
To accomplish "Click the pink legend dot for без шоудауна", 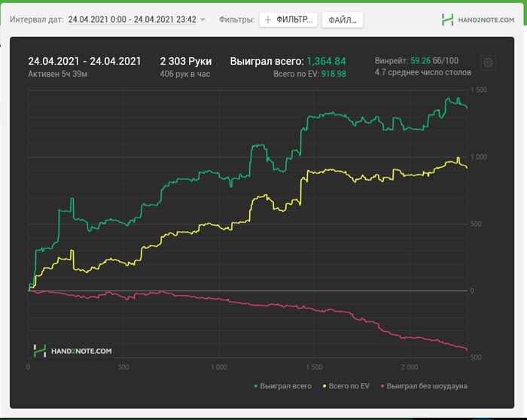I will (382, 386).
